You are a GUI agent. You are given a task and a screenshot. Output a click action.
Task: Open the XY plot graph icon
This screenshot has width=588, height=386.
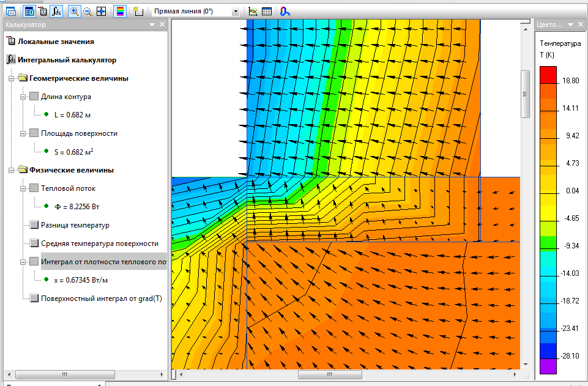(x=253, y=11)
